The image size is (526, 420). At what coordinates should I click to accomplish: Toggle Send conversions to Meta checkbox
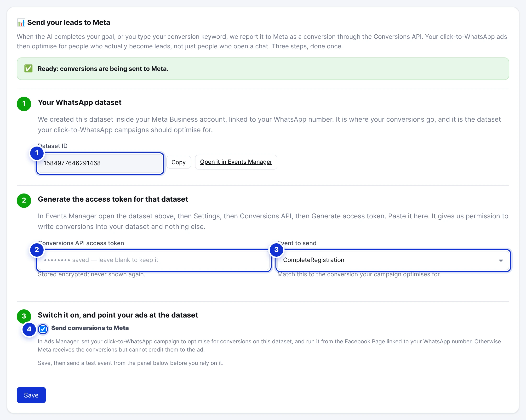(43, 329)
